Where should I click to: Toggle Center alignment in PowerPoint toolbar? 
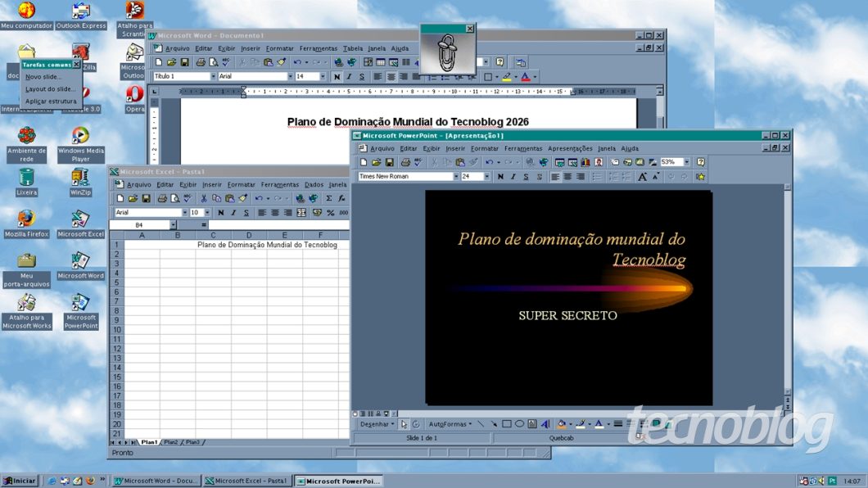click(568, 177)
